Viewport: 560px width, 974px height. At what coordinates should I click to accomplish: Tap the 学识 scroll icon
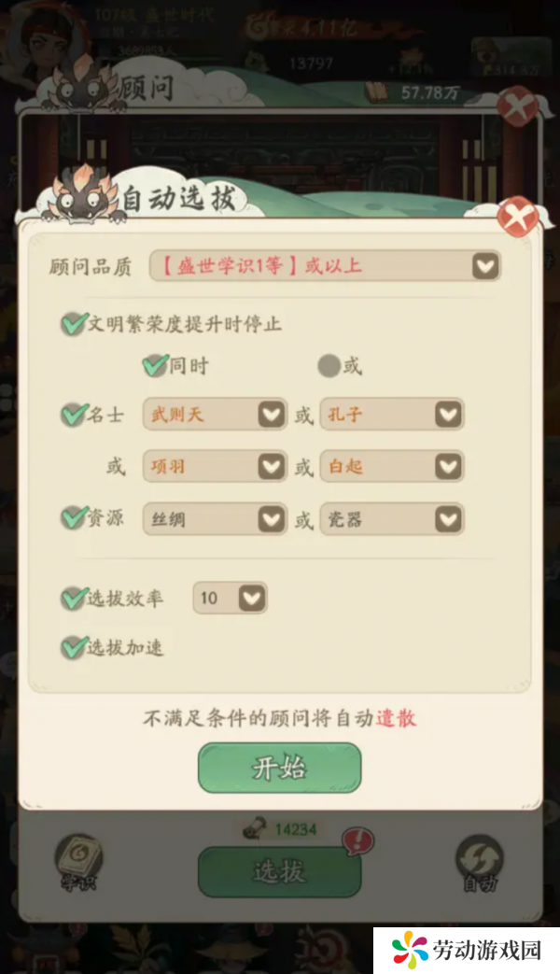(78, 862)
